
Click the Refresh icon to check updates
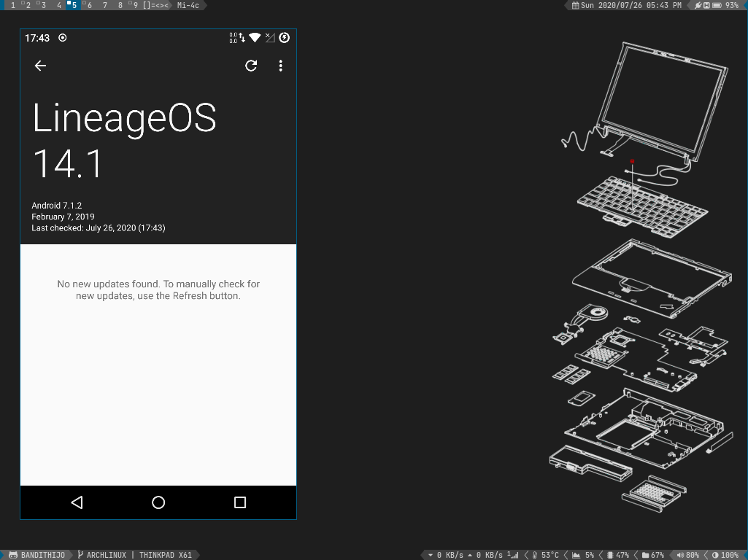coord(251,66)
